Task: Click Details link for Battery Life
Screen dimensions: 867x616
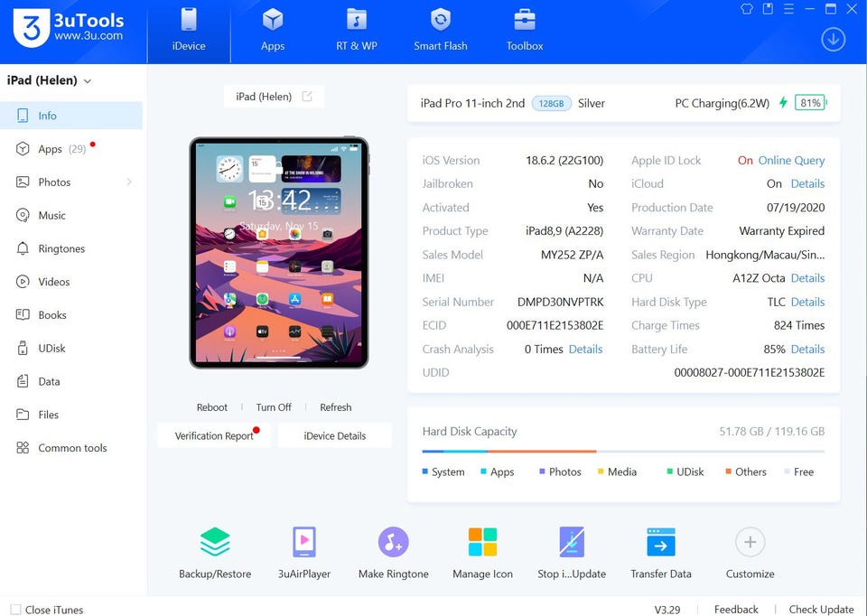Action: (x=807, y=349)
